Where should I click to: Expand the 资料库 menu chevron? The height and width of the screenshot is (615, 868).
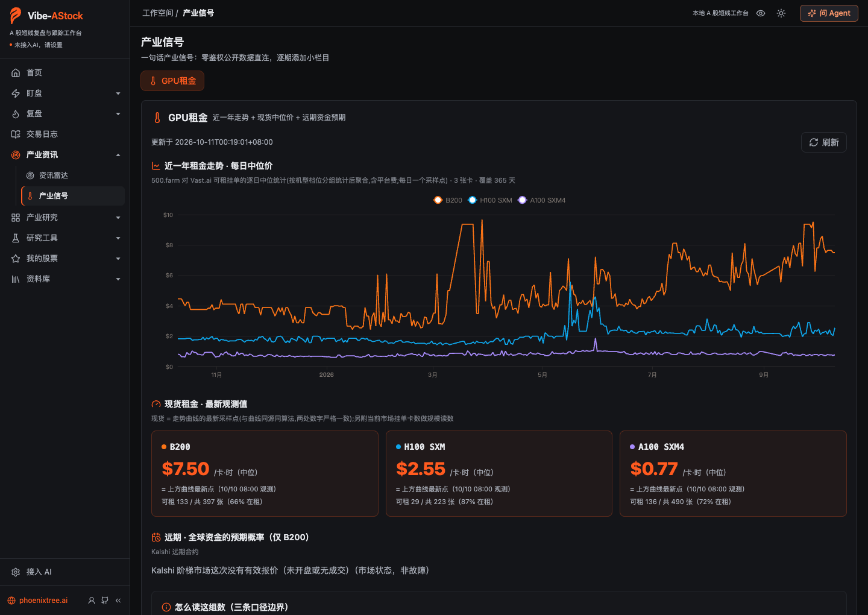point(118,279)
